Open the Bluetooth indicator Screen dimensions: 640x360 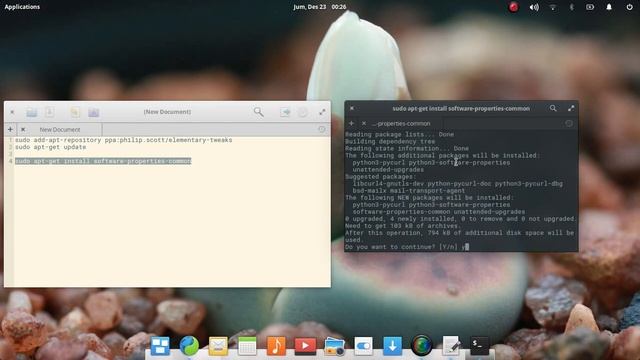click(x=571, y=7)
